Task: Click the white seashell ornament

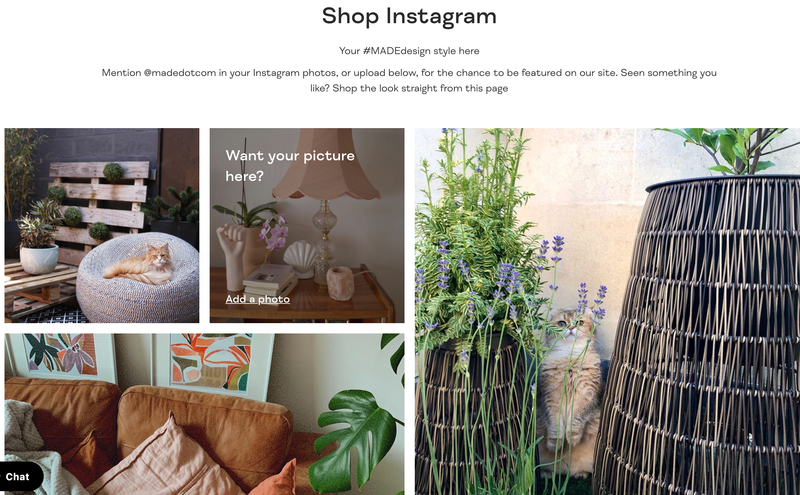Action: (300, 258)
